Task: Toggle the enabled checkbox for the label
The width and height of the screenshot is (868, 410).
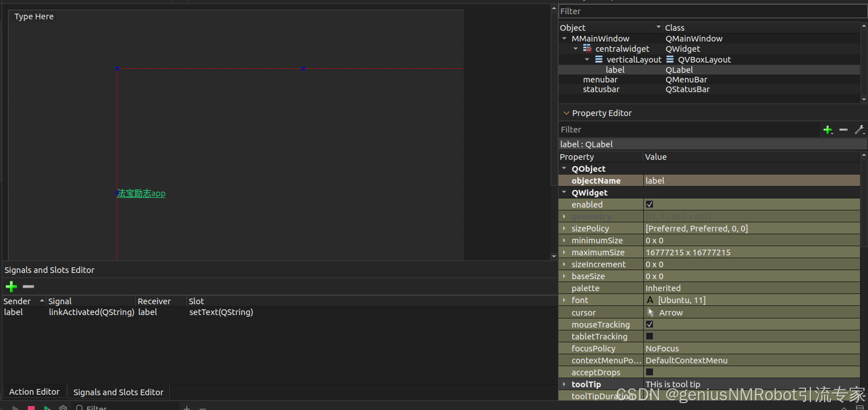Action: pyautogui.click(x=650, y=204)
